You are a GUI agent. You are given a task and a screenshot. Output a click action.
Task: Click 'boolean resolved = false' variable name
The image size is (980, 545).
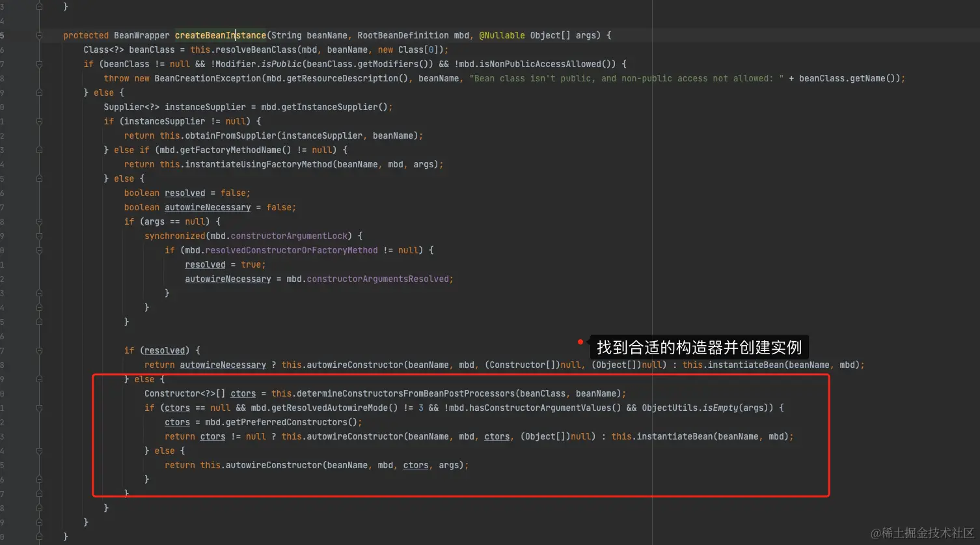click(x=185, y=193)
